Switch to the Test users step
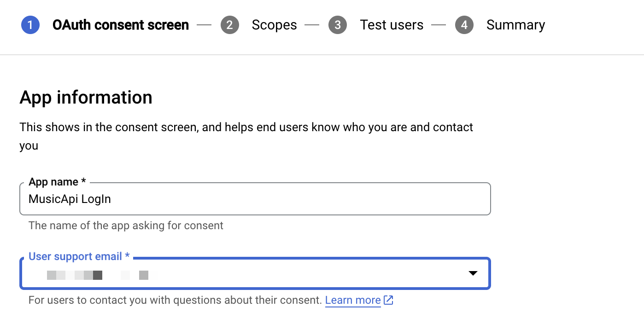This screenshot has width=644, height=324. 392,25
